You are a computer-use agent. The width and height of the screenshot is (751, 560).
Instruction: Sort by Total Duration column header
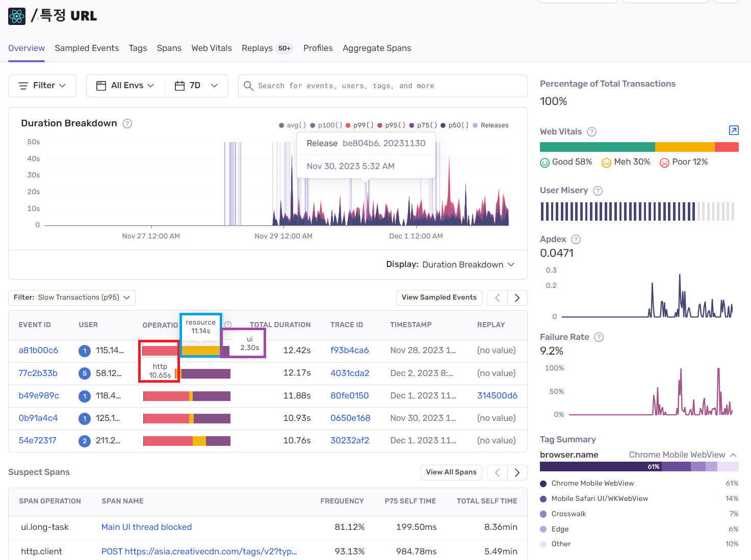pos(280,325)
